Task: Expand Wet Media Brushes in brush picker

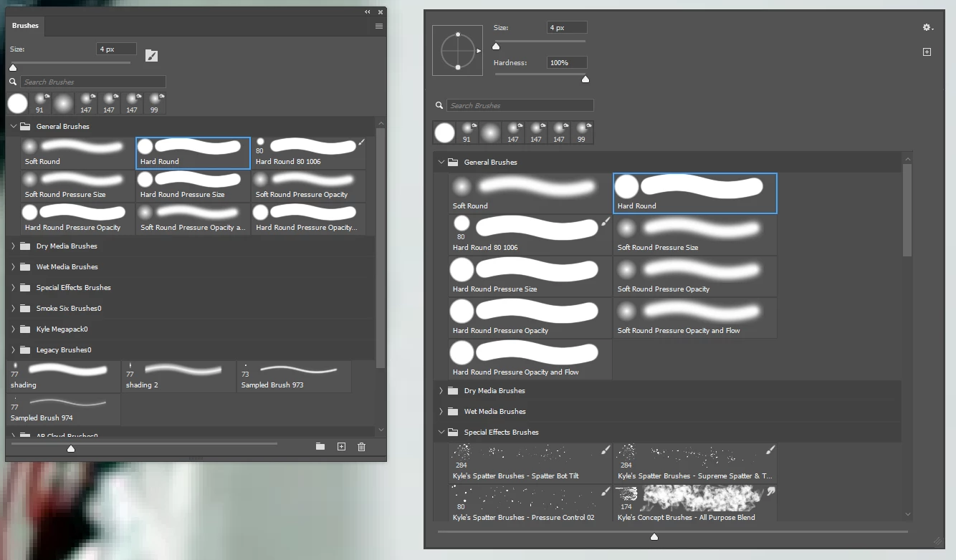Action: pyautogui.click(x=441, y=411)
